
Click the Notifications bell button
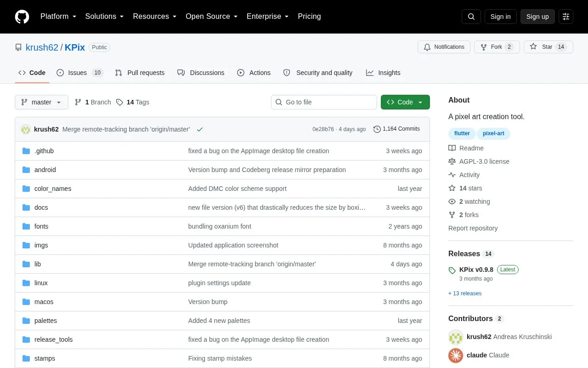coord(444,47)
